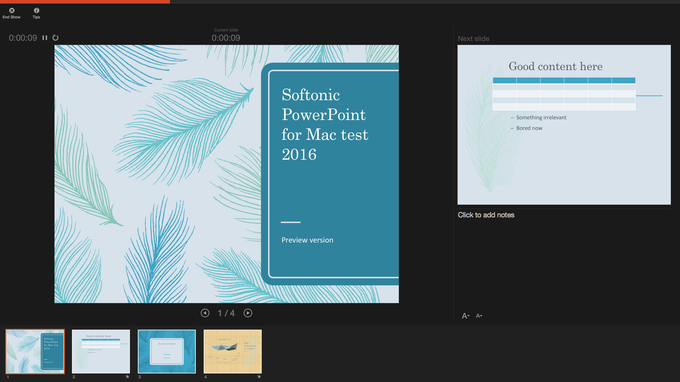Select slide 4 yellow chart thumbnail

click(x=232, y=352)
